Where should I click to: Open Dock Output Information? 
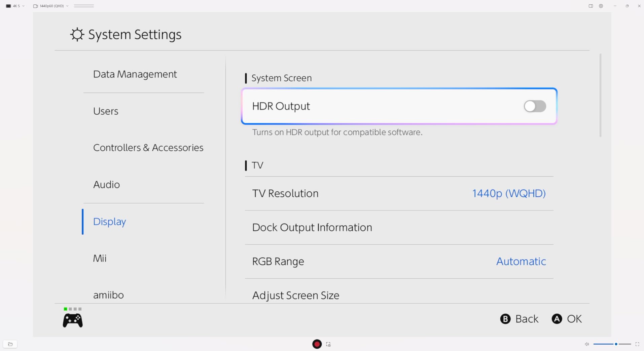coord(312,227)
